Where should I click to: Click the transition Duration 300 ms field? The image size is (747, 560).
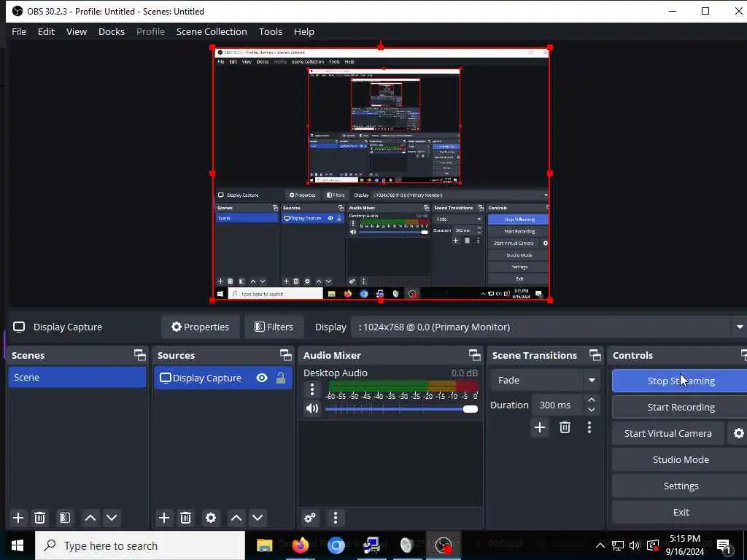tap(558, 405)
